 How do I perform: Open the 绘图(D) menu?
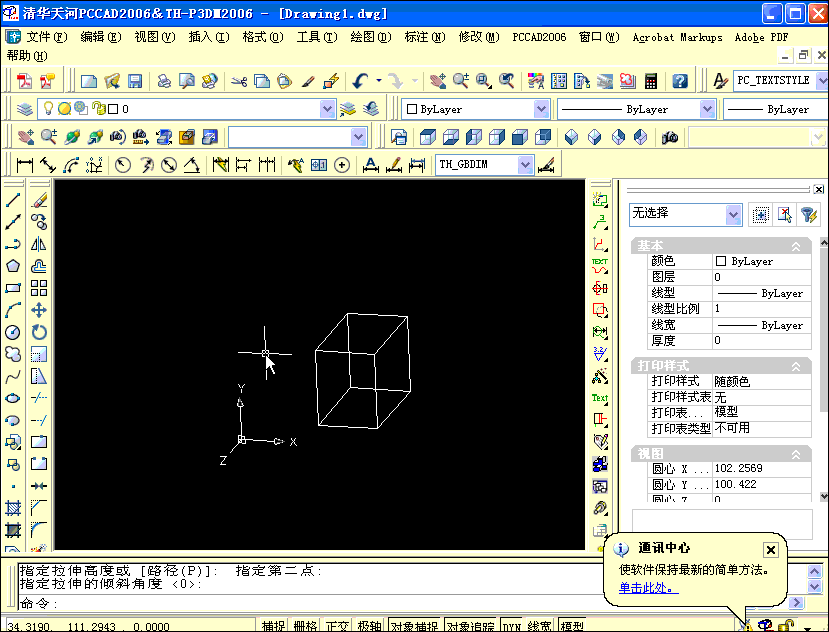pos(371,37)
